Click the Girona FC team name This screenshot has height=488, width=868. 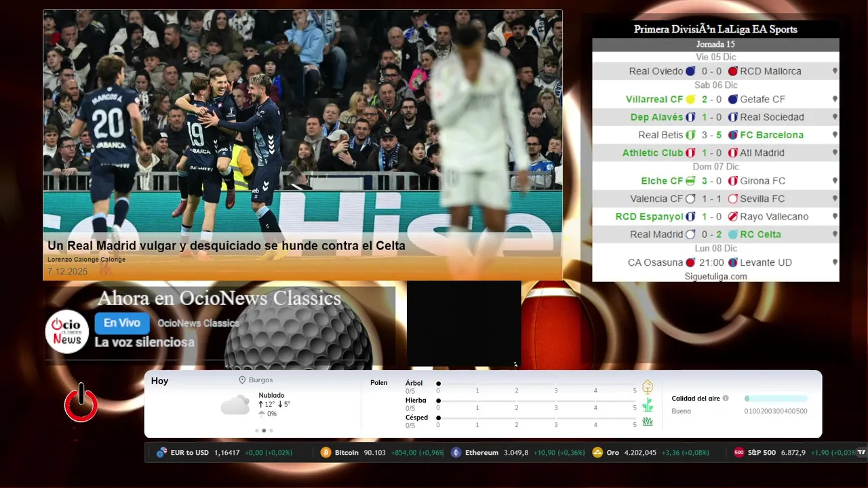[x=763, y=181]
